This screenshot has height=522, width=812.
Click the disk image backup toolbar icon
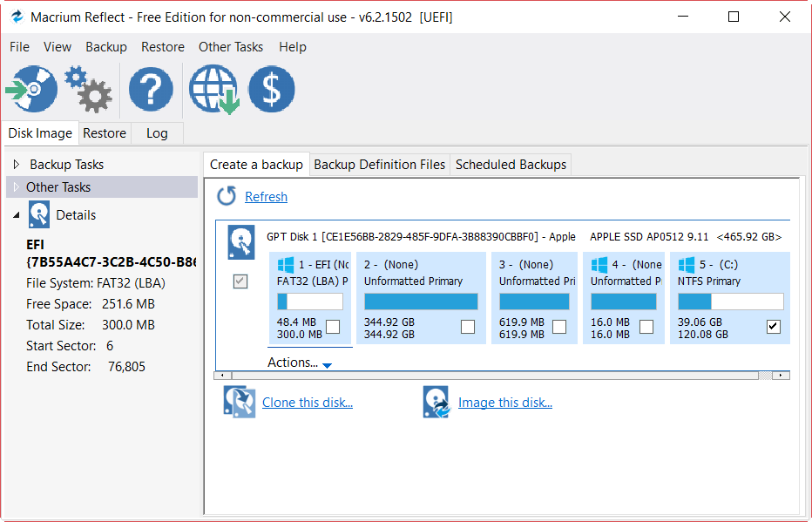(x=32, y=89)
